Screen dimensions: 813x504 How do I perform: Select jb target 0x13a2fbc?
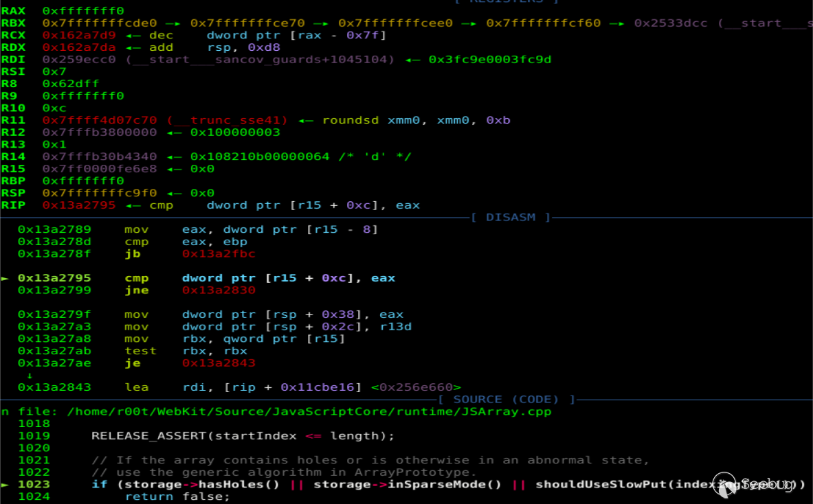point(219,254)
